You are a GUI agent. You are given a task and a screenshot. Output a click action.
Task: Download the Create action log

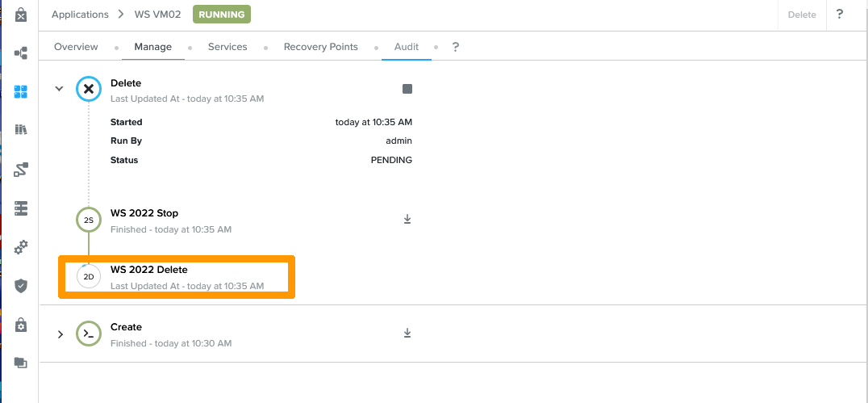pyautogui.click(x=407, y=333)
